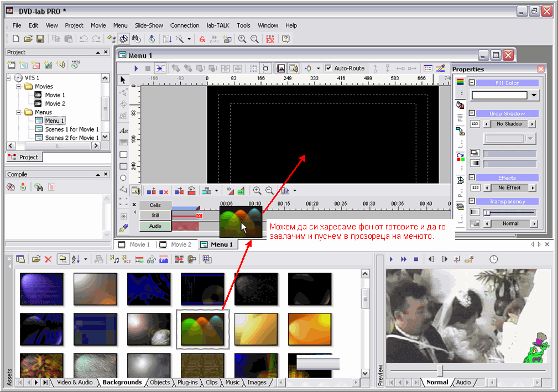
Task: Toggle the Auto-Route checkbox
Action: coord(328,68)
